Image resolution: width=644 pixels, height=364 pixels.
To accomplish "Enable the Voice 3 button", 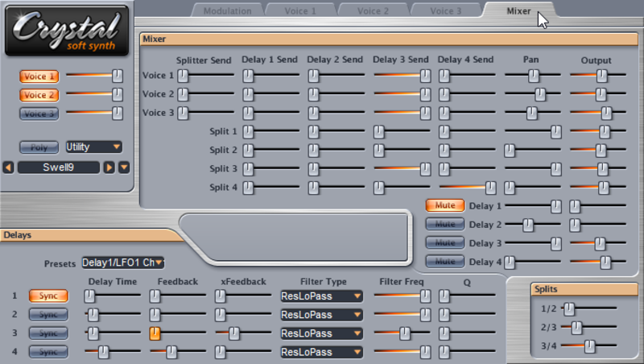I will tap(39, 114).
